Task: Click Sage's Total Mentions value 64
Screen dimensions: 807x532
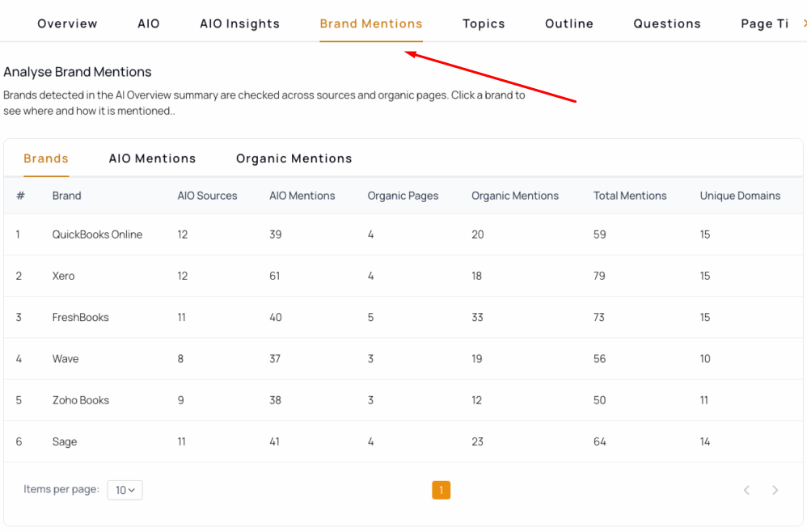Action: tap(599, 441)
